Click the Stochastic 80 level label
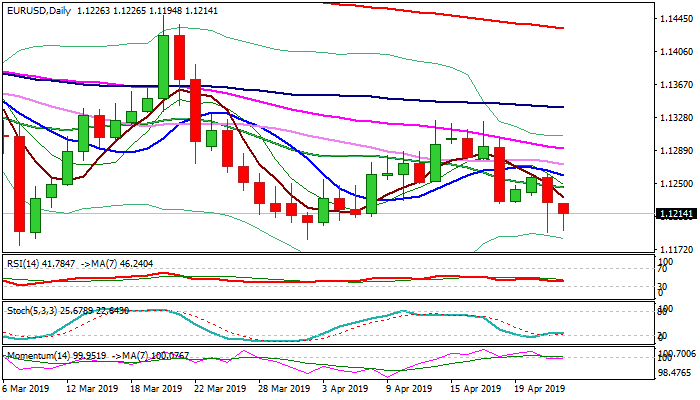Viewport: 700px width, 400px height. 662,311
